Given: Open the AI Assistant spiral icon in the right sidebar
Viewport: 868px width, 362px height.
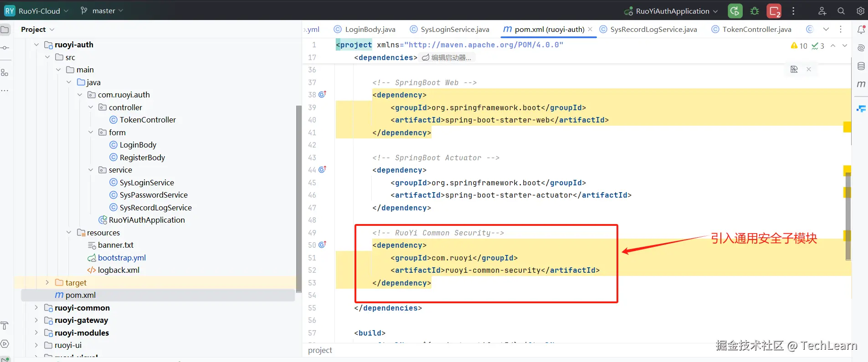Looking at the screenshot, I should tap(861, 48).
